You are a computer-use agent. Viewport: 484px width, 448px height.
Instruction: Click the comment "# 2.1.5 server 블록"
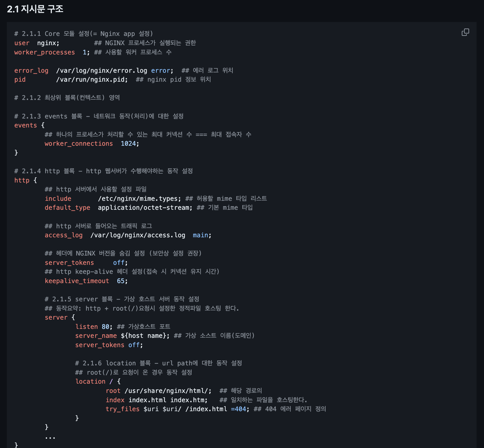[79, 299]
